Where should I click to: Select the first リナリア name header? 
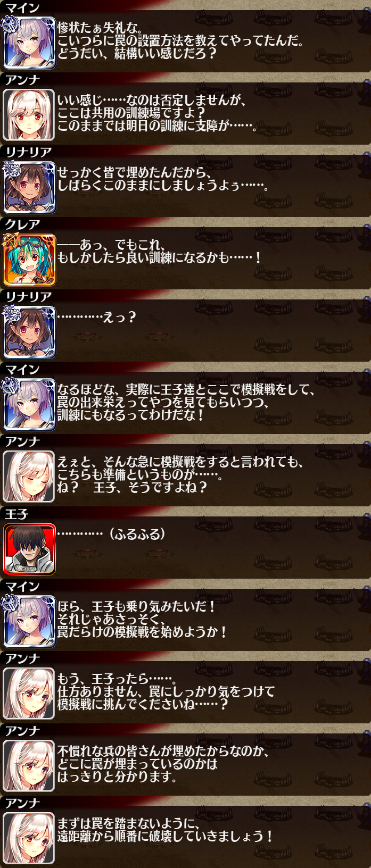28,152
